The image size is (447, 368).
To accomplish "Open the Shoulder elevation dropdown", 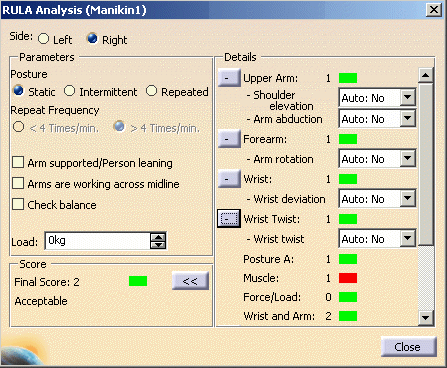I will (x=408, y=98).
